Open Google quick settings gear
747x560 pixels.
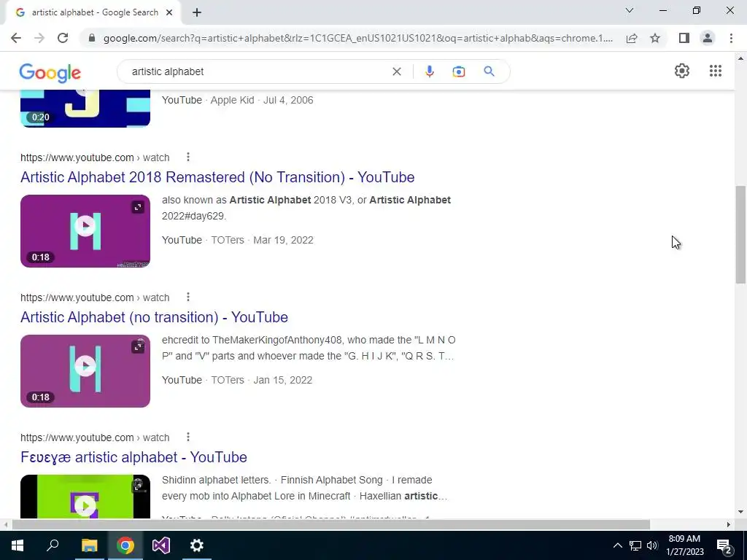(682, 71)
